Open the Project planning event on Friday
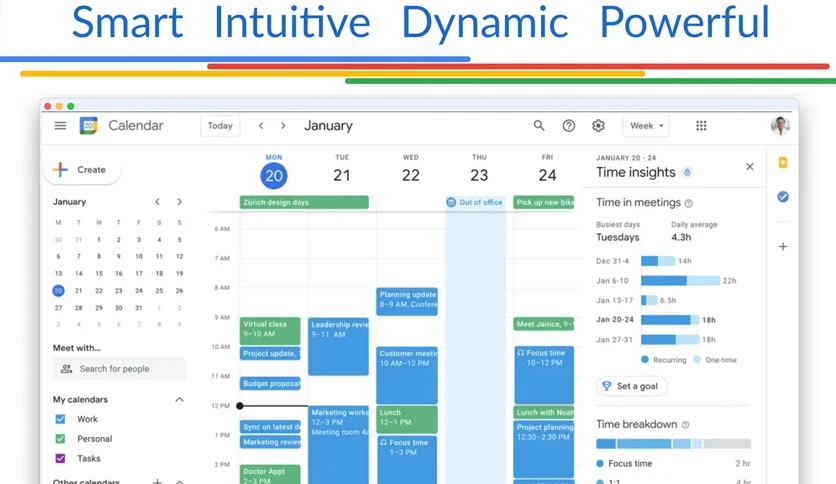 [x=544, y=449]
